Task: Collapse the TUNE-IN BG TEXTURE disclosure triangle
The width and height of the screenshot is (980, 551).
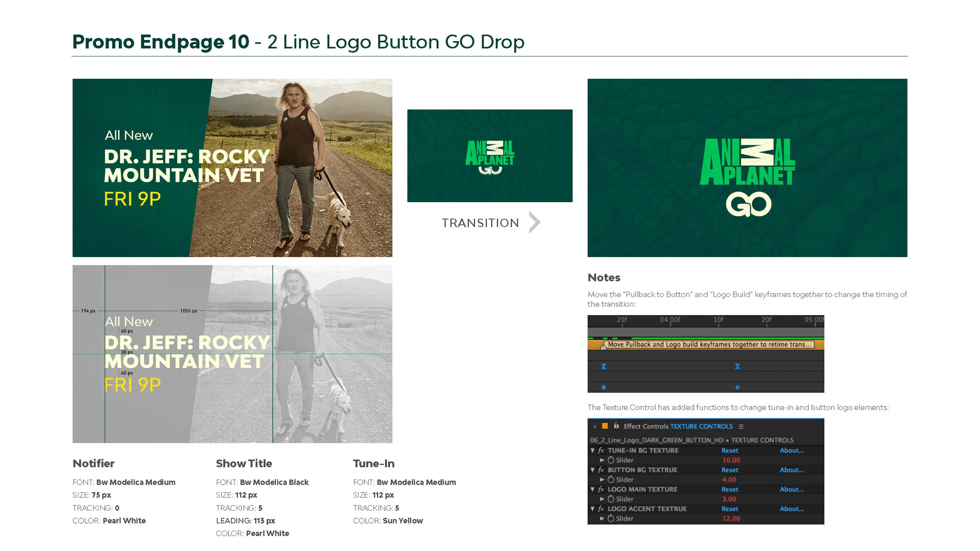Action: coord(593,451)
